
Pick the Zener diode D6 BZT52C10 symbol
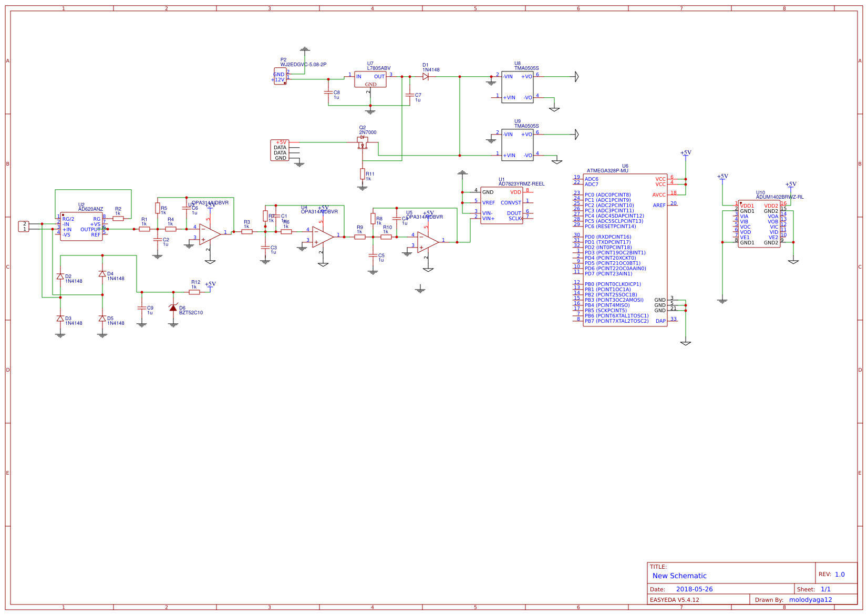[173, 307]
